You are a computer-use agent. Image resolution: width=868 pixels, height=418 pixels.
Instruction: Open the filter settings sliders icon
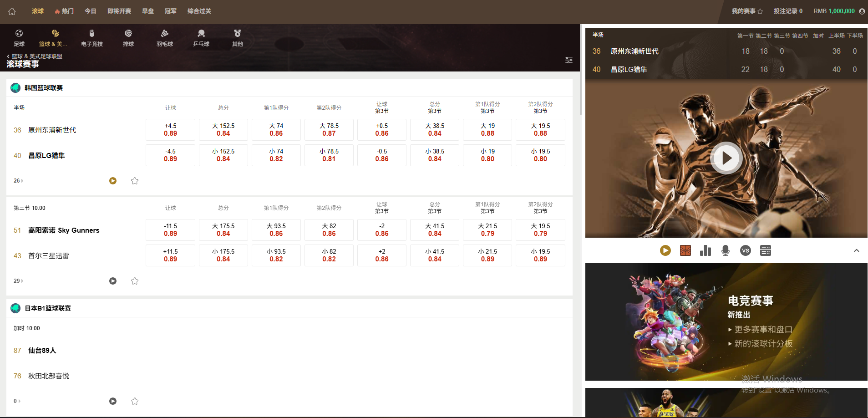pos(569,60)
